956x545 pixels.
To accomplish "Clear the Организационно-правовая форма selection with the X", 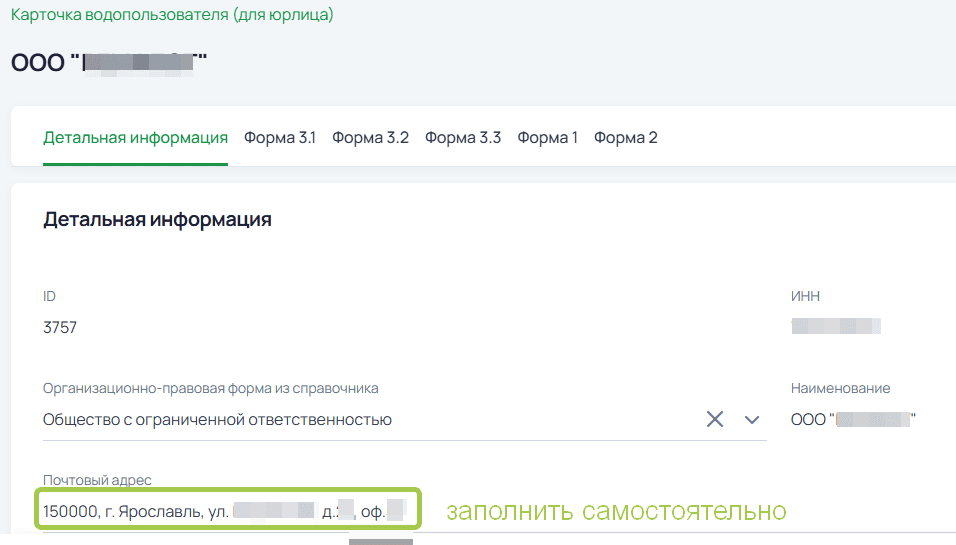I will click(x=715, y=420).
